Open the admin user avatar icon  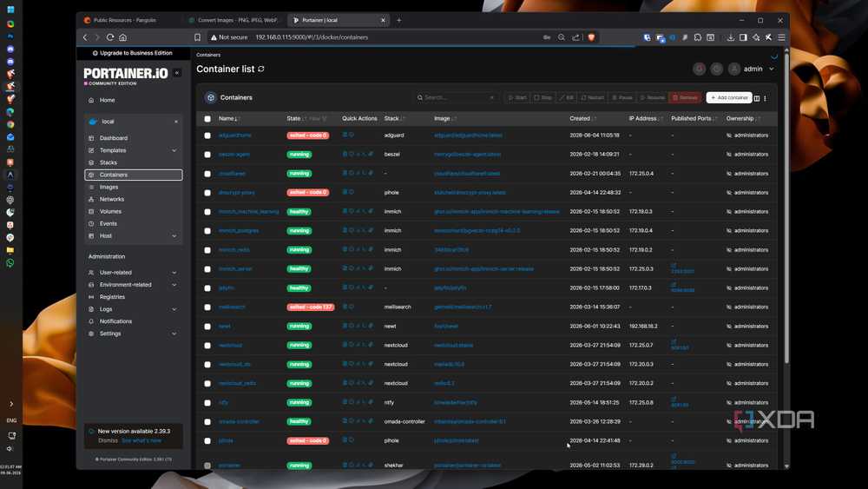point(734,69)
